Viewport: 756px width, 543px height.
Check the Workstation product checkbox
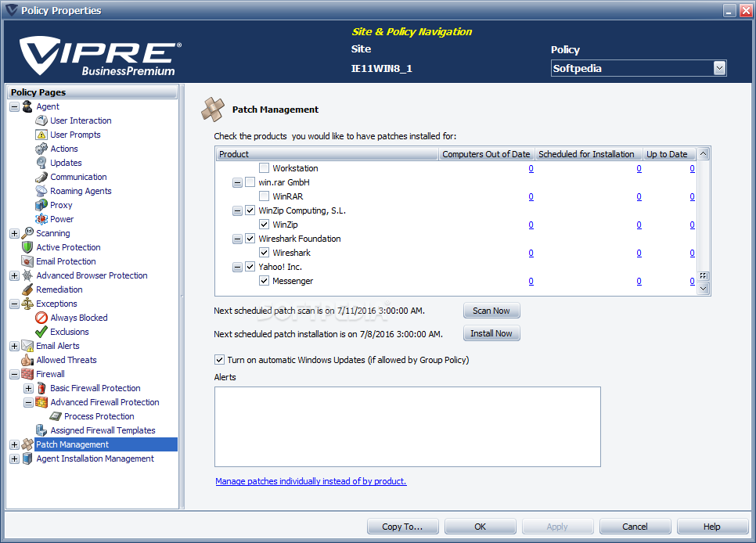264,167
